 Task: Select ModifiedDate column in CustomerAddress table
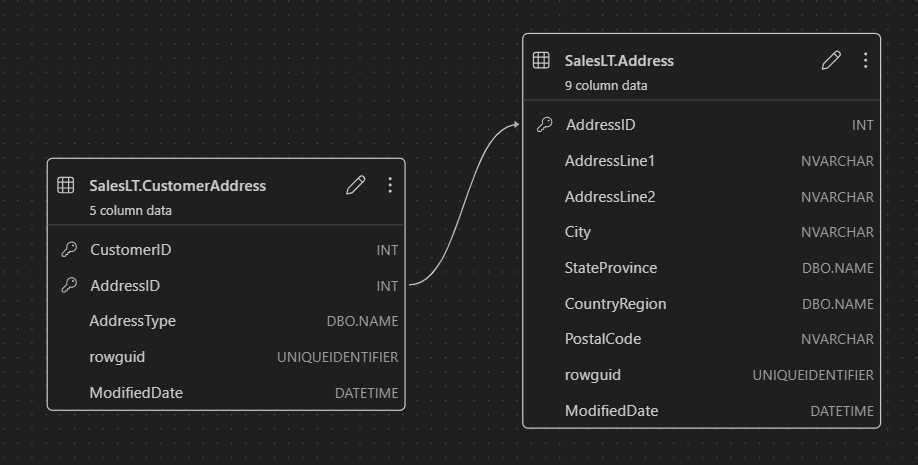pos(226,392)
